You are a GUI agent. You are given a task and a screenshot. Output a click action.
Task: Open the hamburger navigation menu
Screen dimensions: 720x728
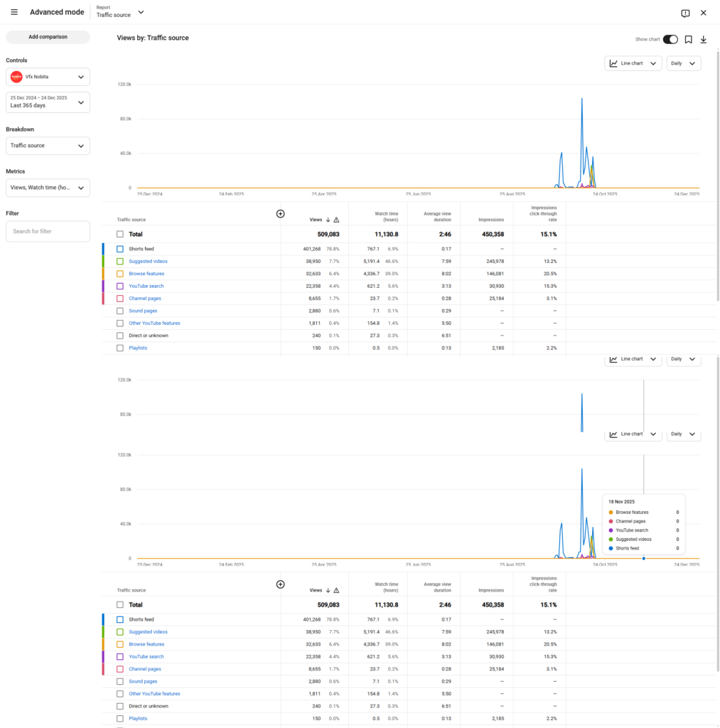pyautogui.click(x=14, y=13)
